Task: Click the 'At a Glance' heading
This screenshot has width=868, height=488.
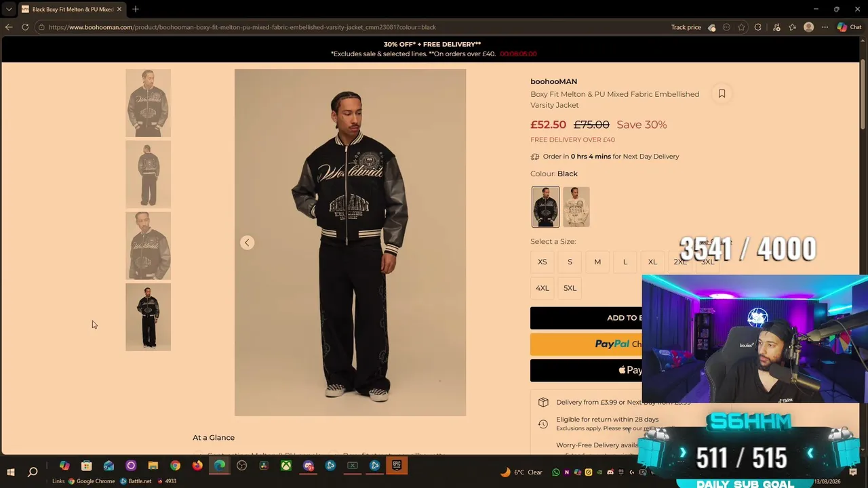Action: pos(214,438)
